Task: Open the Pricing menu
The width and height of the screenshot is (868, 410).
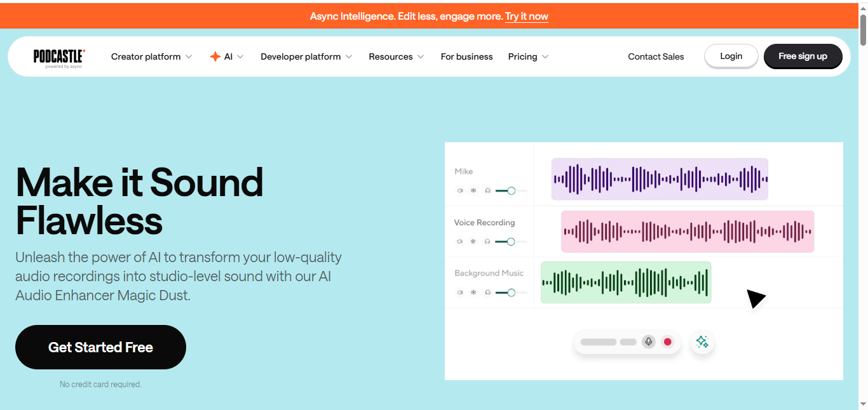Action: pos(528,56)
